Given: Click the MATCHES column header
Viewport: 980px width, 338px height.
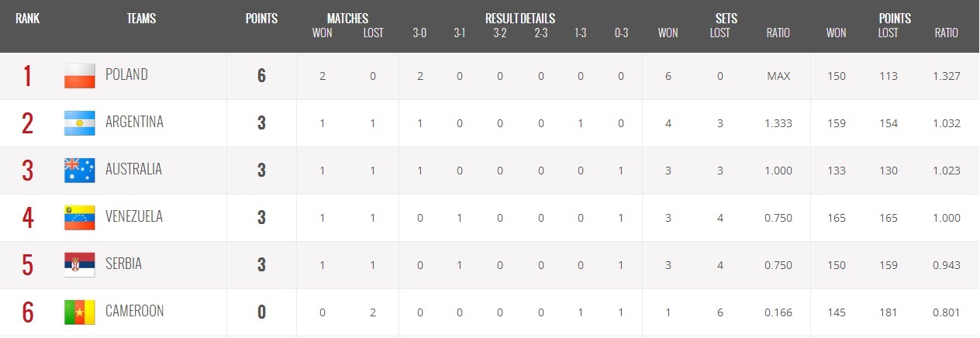Looking at the screenshot, I should point(347,19).
